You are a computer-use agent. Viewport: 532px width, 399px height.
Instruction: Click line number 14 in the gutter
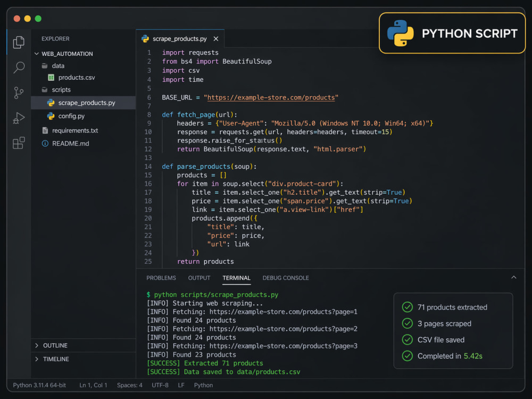[x=148, y=166]
